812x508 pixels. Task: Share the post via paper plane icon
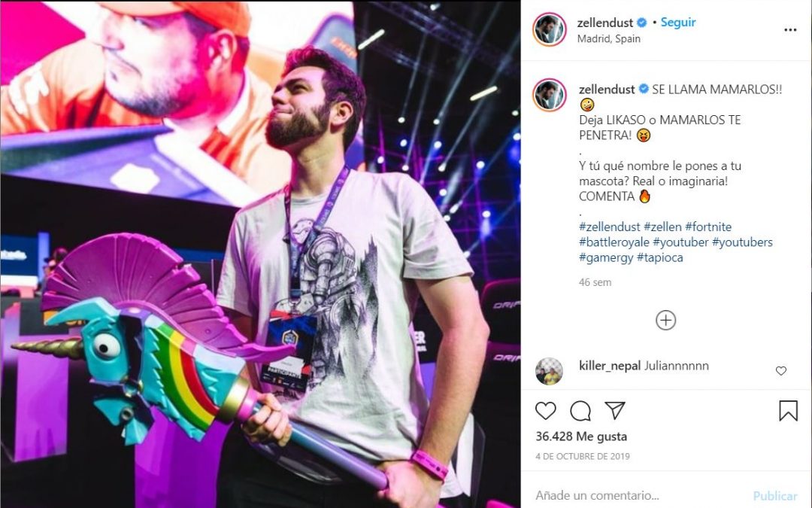click(615, 410)
